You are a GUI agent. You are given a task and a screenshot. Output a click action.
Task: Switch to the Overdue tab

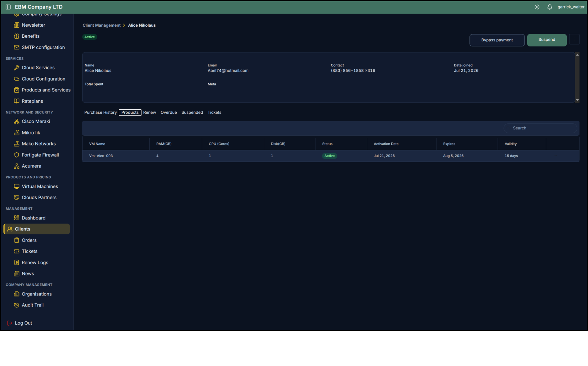click(169, 112)
